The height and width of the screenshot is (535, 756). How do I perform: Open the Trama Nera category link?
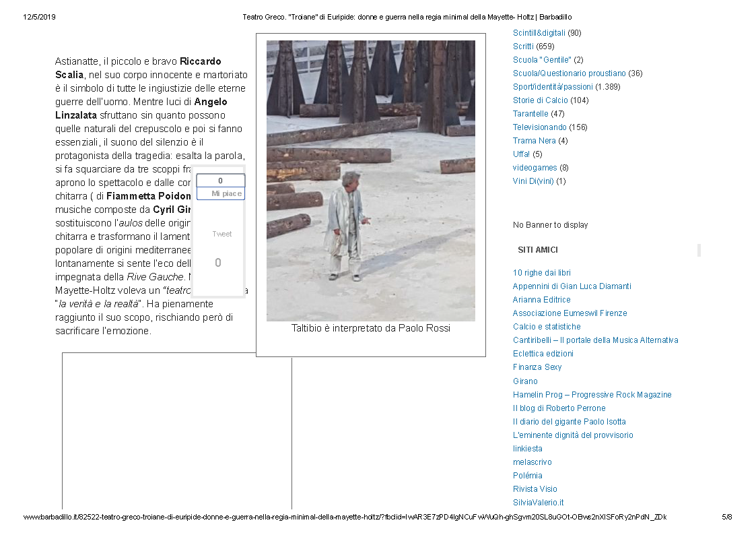tap(535, 141)
